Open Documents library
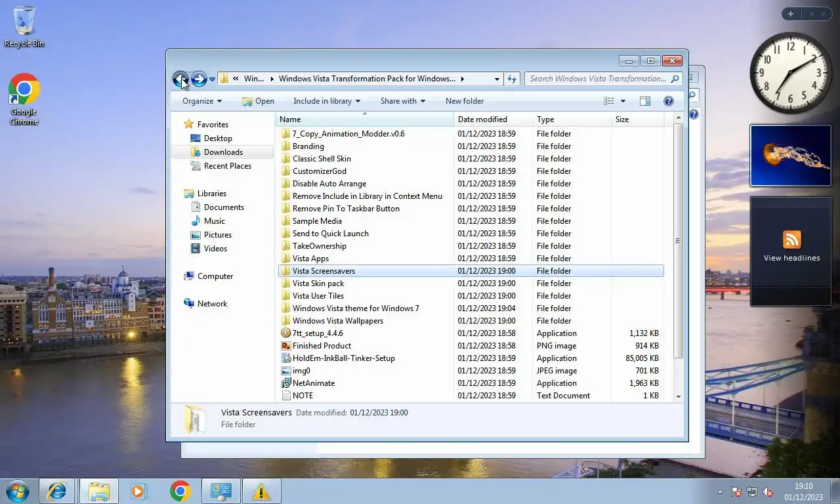Viewport: 840px width, 504px height. pyautogui.click(x=217, y=207)
